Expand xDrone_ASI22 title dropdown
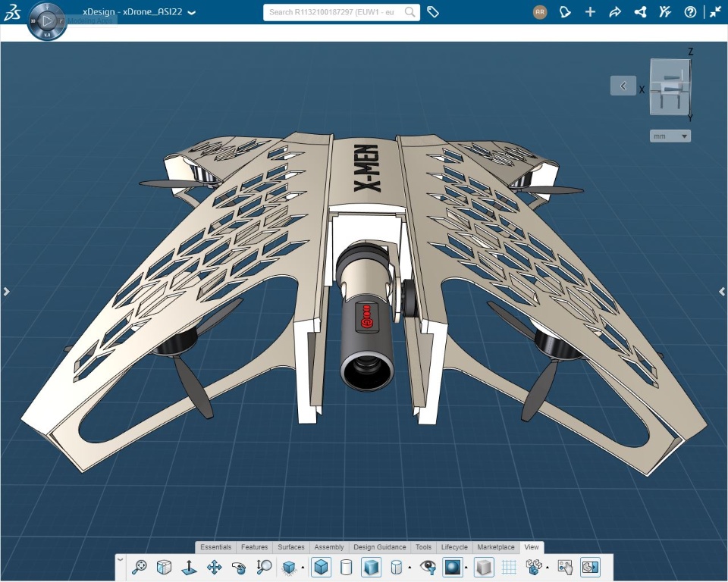 click(191, 13)
